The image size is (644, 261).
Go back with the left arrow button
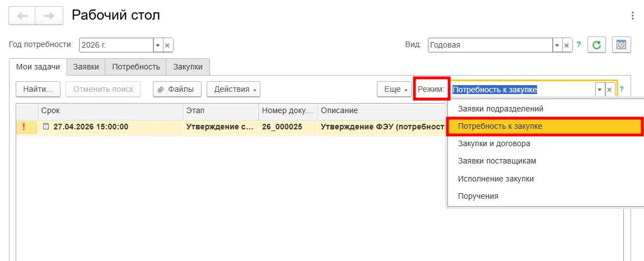point(22,16)
